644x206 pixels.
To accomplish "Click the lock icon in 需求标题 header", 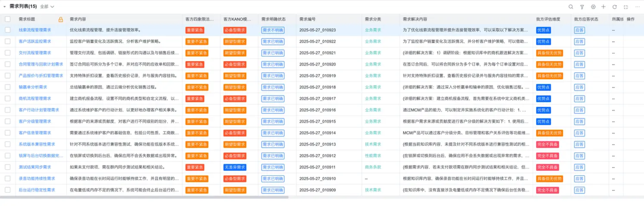I will [x=61, y=19].
